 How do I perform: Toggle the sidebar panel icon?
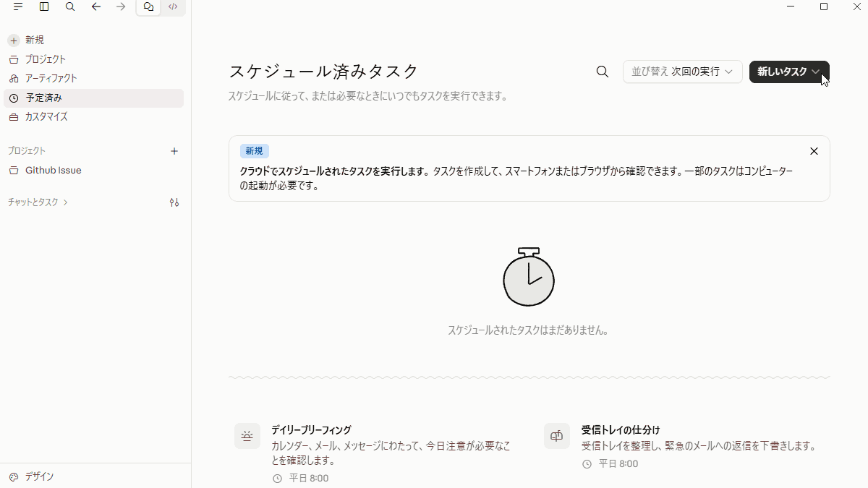(x=44, y=7)
